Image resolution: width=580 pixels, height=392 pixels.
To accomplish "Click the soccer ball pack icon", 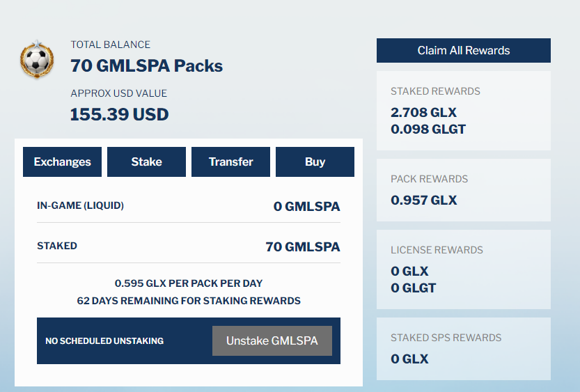I will point(37,59).
